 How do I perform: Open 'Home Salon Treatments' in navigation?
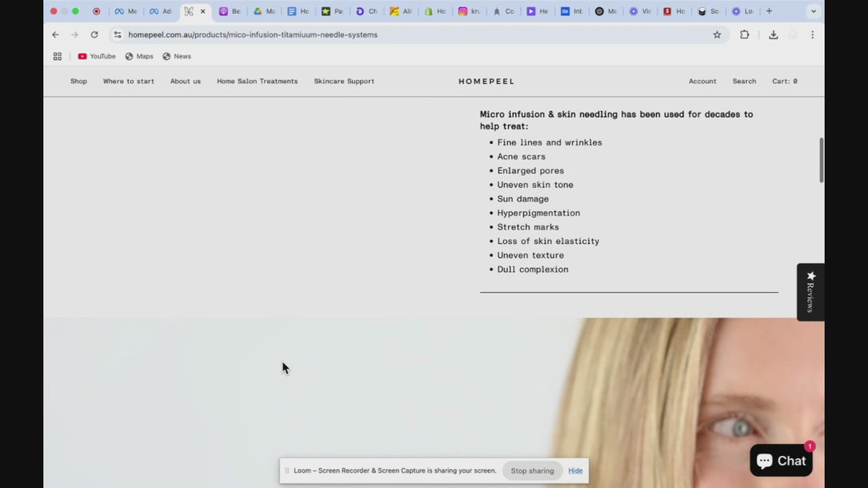pos(258,82)
